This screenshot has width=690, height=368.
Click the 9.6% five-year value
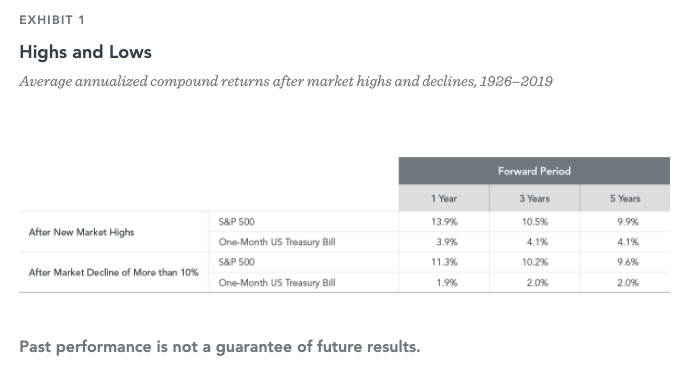[x=628, y=262]
